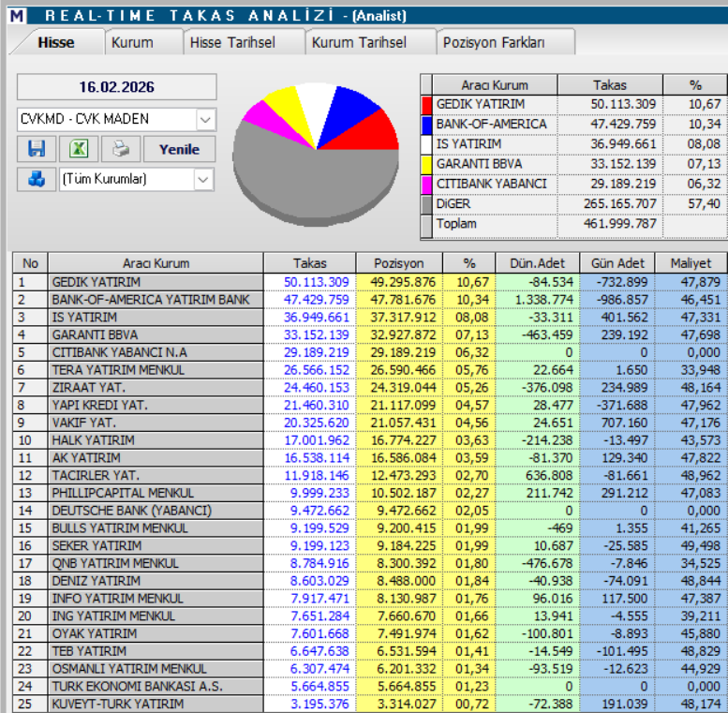Select the OSMANLI YATIRIM MENKUL row

click(370, 669)
